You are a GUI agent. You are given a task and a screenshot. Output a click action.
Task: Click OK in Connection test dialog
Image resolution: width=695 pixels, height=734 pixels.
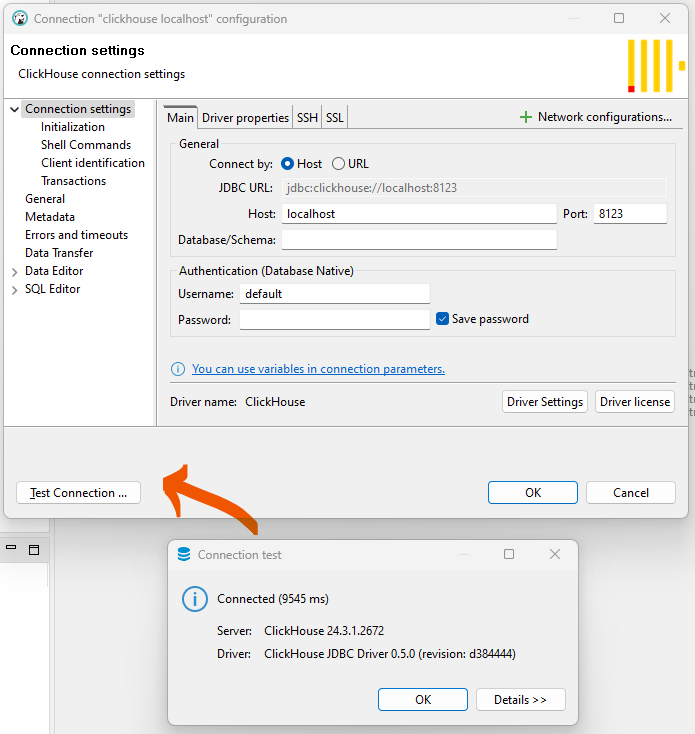pyautogui.click(x=423, y=699)
